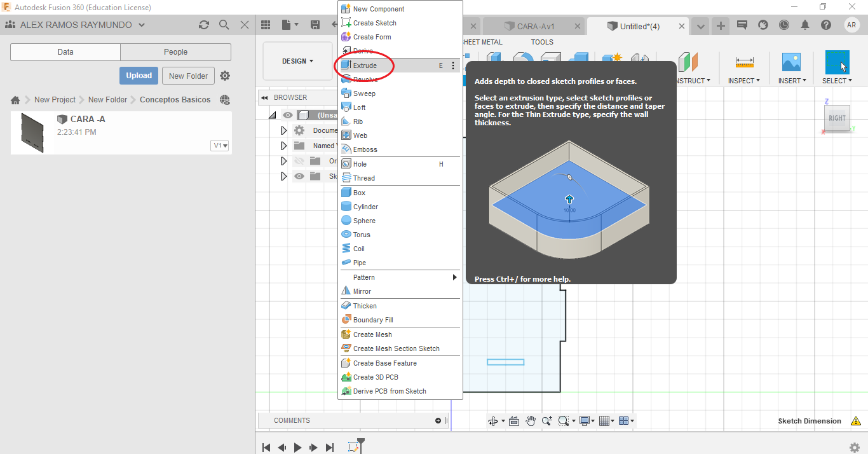868x454 pixels.
Task: Close the data panel
Action: 245,25
